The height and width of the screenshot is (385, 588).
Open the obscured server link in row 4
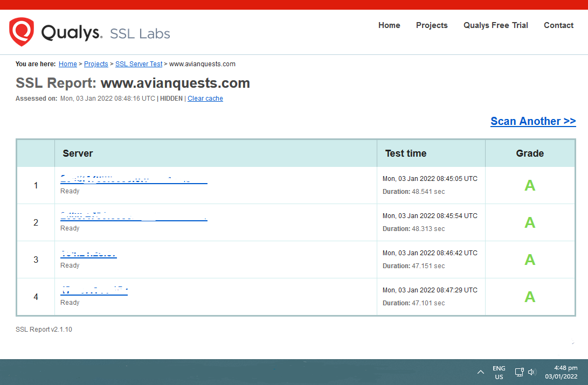pyautogui.click(x=94, y=291)
